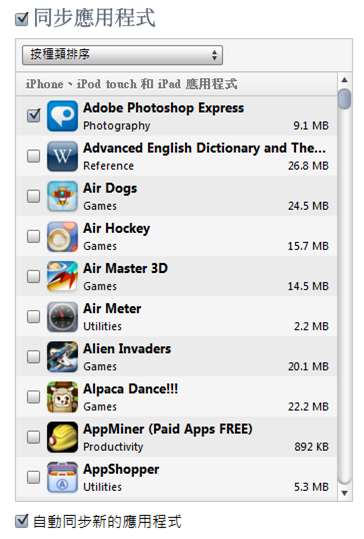Toggle 自動同步新的應用程式 checkbox
This screenshot has width=364, height=539.
22,521
